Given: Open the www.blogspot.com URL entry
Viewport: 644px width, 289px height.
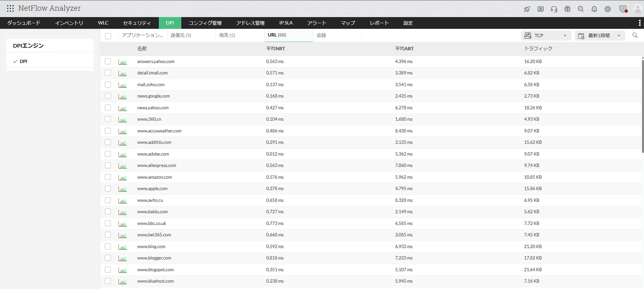Looking at the screenshot, I should (155, 270).
